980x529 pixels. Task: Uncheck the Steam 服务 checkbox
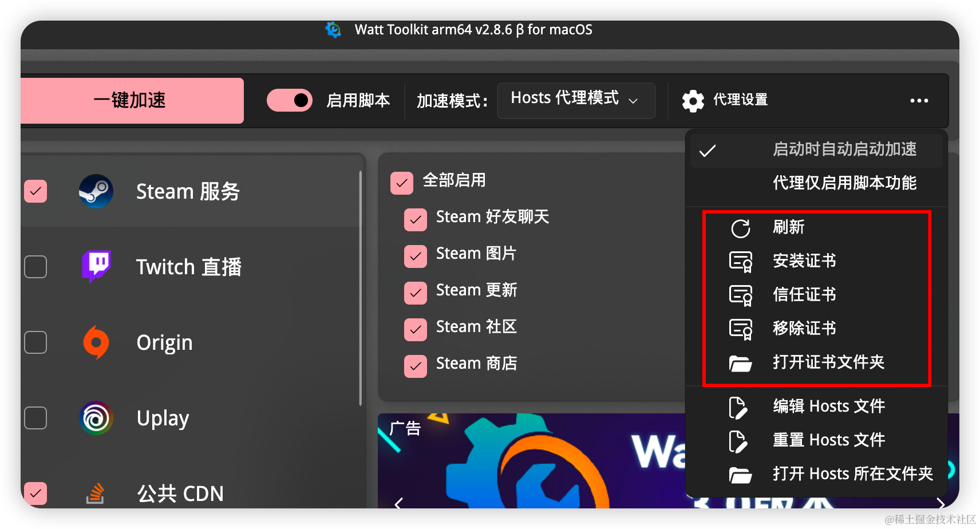point(35,191)
